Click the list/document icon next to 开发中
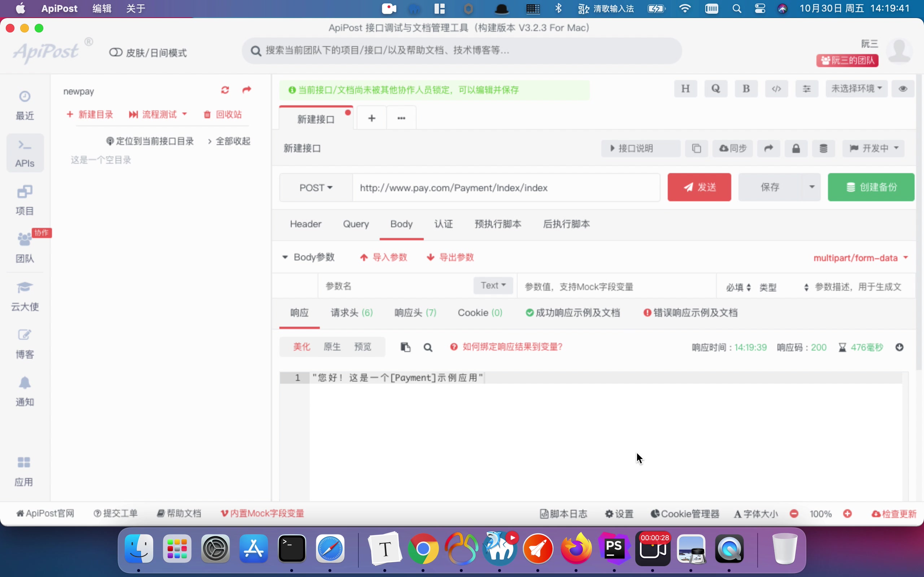924x577 pixels. click(x=824, y=148)
